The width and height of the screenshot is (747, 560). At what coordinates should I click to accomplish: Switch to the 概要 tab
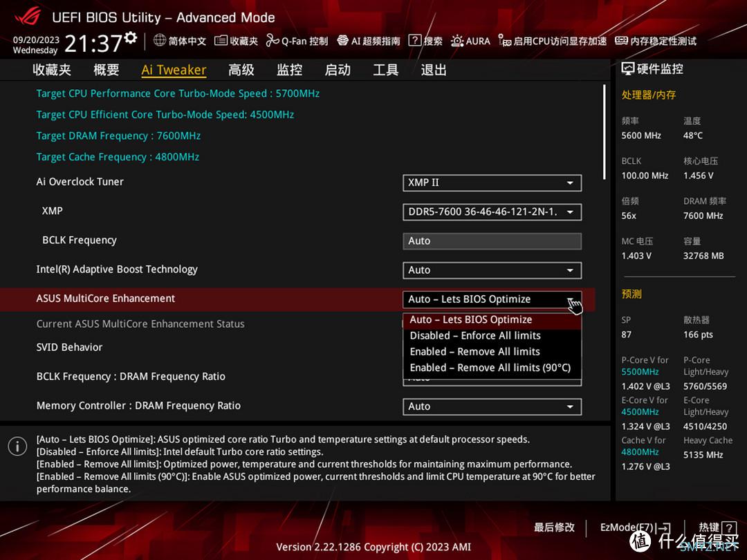tap(107, 70)
